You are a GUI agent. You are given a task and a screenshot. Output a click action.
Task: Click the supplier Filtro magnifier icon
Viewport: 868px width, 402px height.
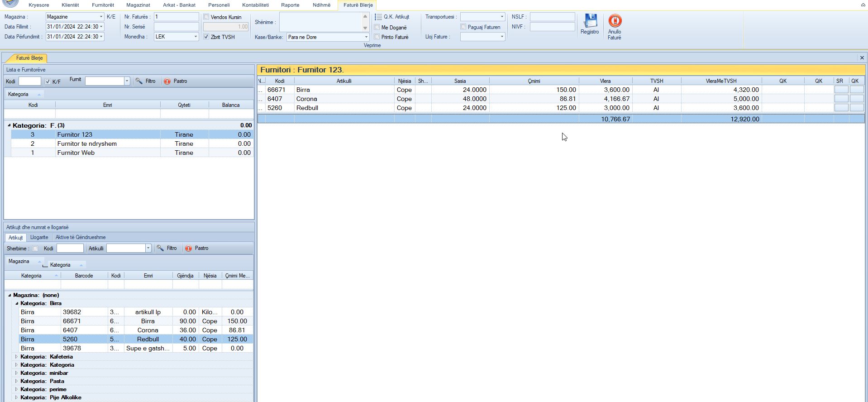click(139, 81)
